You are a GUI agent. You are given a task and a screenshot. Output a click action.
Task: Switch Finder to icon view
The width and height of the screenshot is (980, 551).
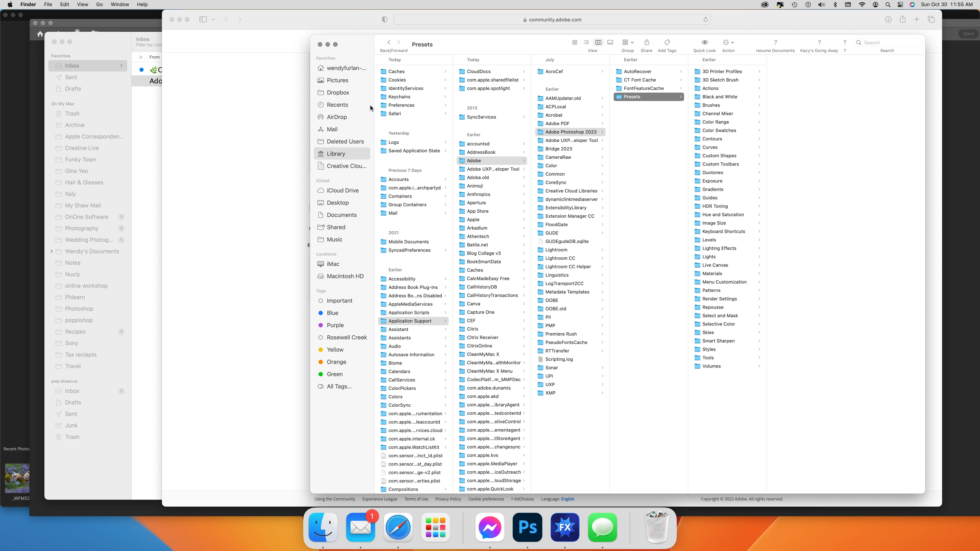574,42
